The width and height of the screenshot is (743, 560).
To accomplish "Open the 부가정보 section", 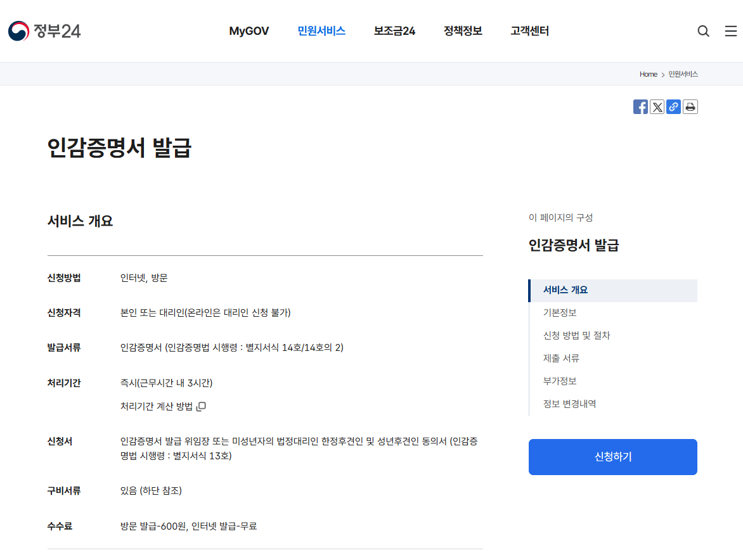I will (x=560, y=381).
